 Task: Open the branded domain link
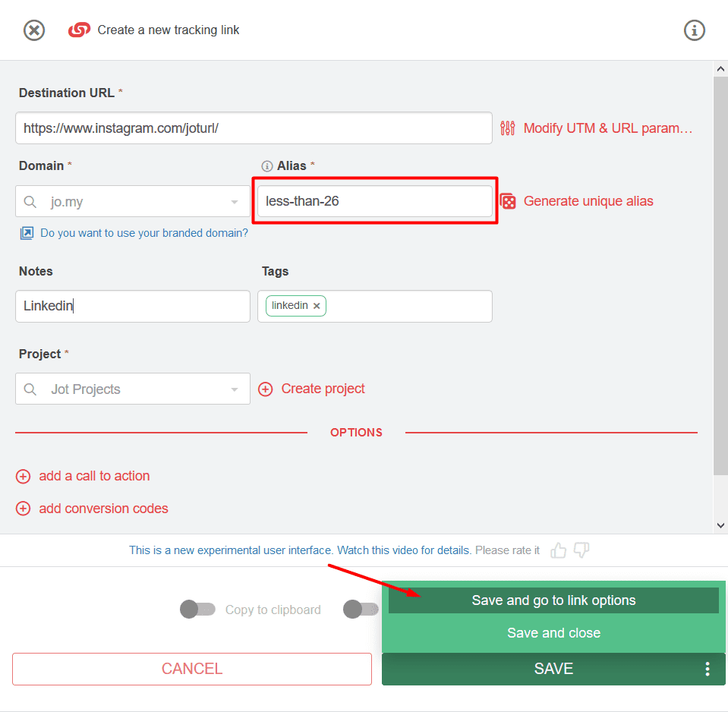144,233
